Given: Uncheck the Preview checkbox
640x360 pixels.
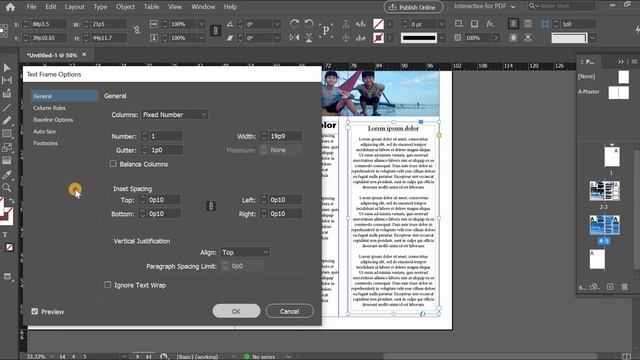Looking at the screenshot, I should pyautogui.click(x=35, y=311).
